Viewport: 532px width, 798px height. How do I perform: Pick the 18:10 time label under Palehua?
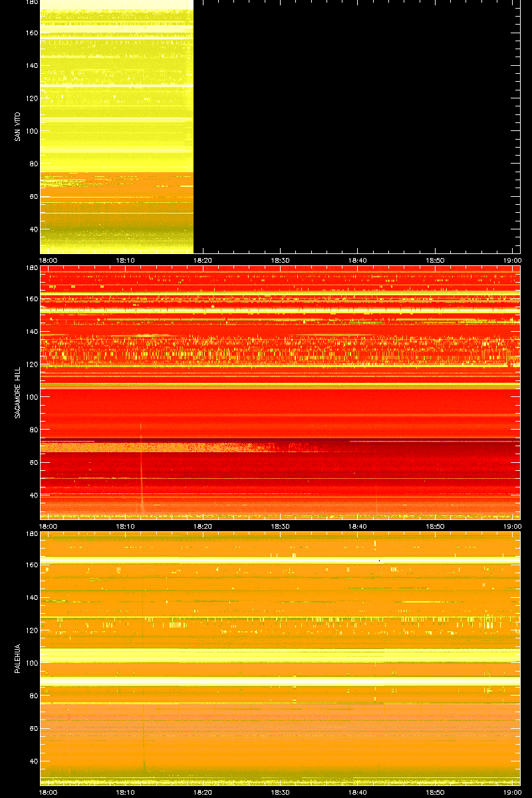point(126,792)
